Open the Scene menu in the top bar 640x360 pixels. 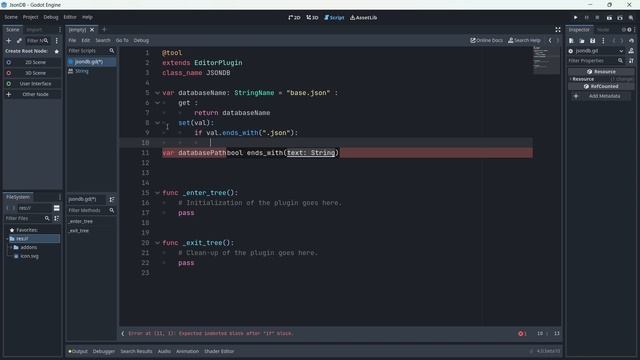tap(11, 17)
